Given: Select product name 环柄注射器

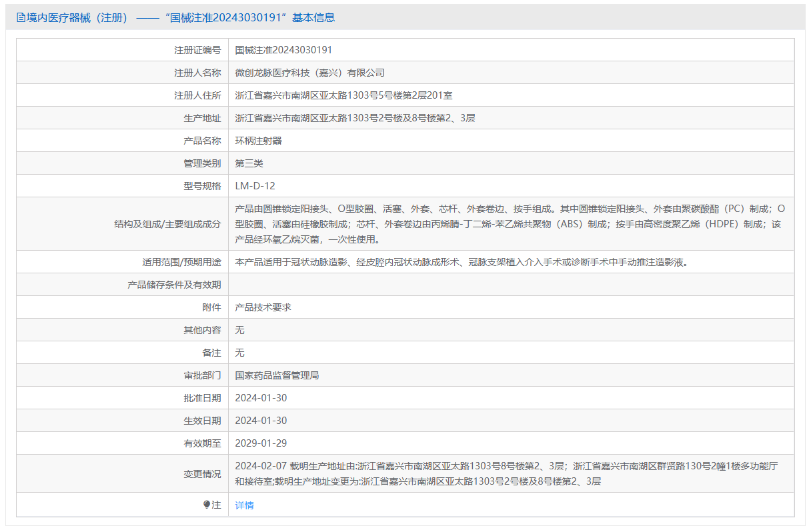Looking at the screenshot, I should click(259, 141).
